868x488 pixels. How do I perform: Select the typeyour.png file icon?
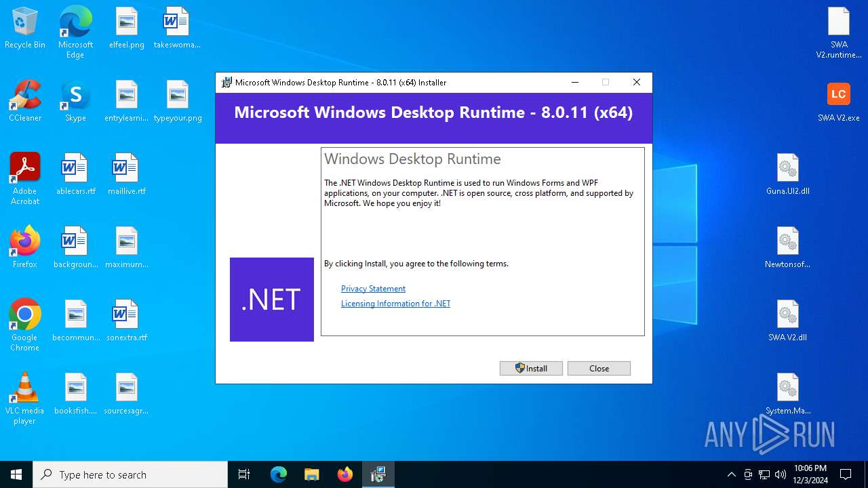(x=178, y=102)
